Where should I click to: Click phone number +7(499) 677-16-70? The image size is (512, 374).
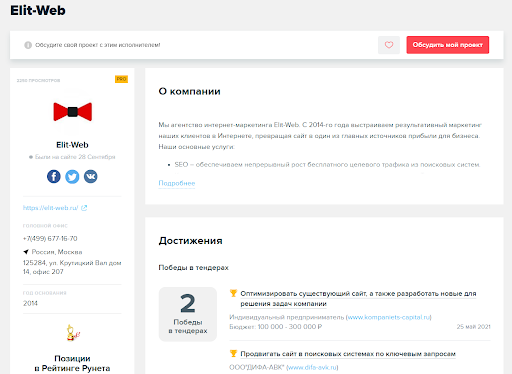(x=50, y=238)
